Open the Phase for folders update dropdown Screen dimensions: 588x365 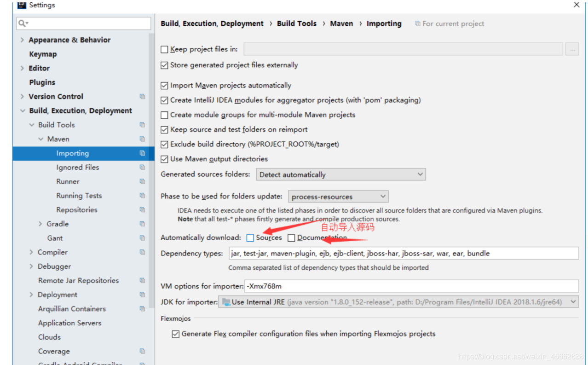338,197
